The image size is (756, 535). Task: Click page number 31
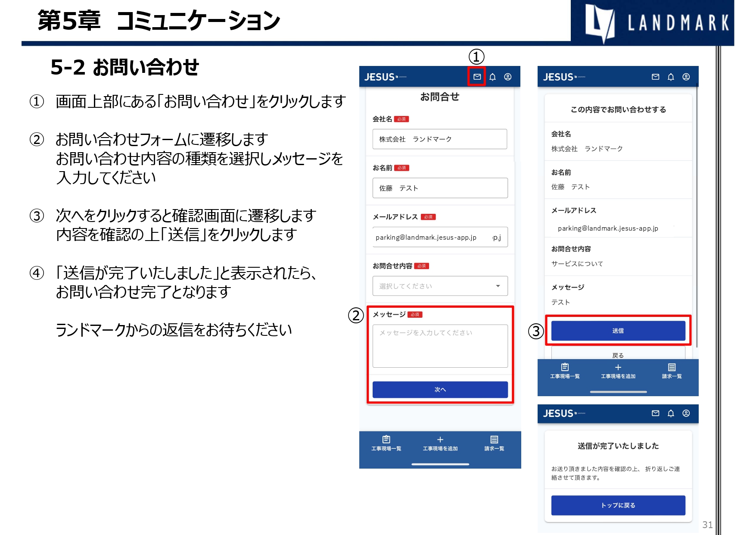click(707, 525)
